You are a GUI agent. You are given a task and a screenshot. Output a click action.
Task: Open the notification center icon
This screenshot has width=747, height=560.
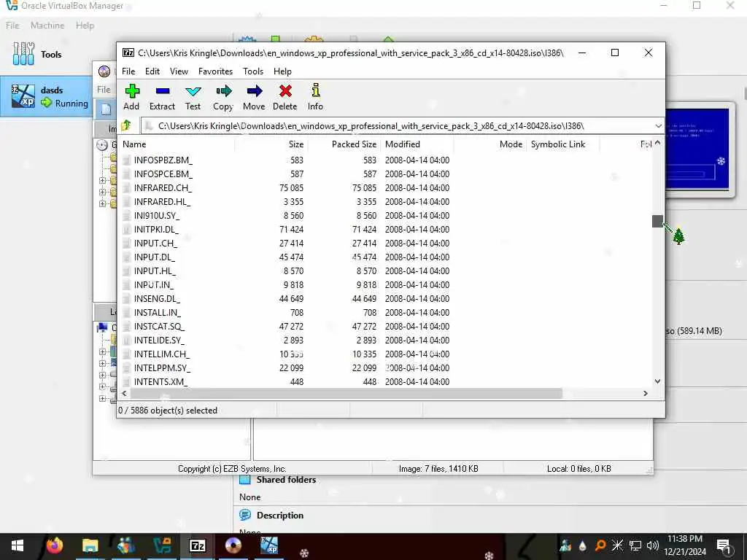[x=724, y=546]
